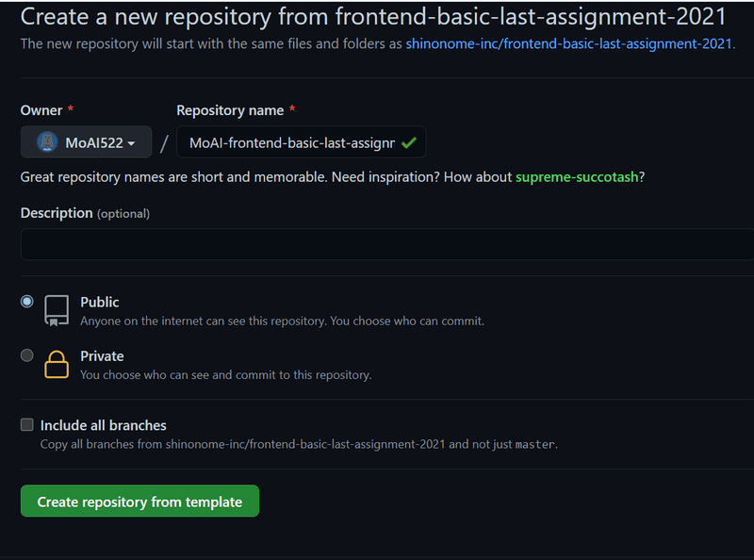This screenshot has width=754, height=560.
Task: Focus the Repository name input field
Action: [x=301, y=142]
